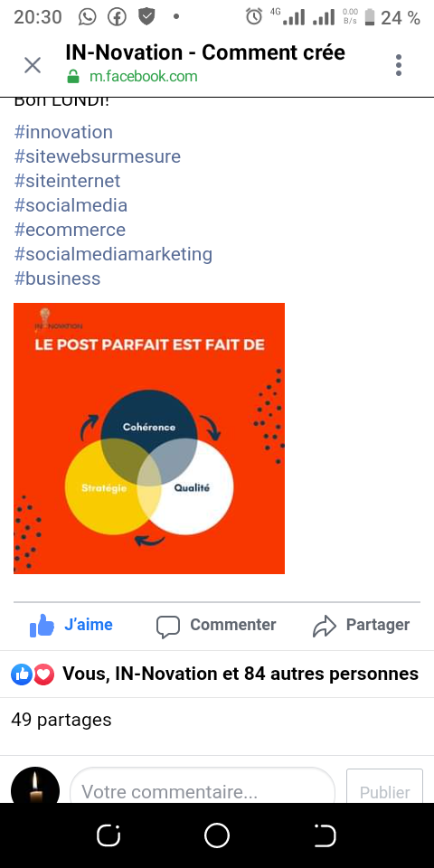
Task: Open the #ecommerce hashtag link
Action: coord(70,230)
